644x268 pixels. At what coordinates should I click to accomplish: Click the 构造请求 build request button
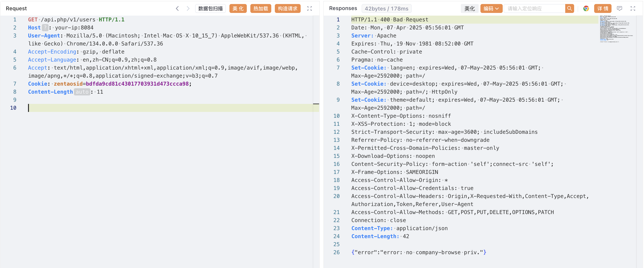288,8
